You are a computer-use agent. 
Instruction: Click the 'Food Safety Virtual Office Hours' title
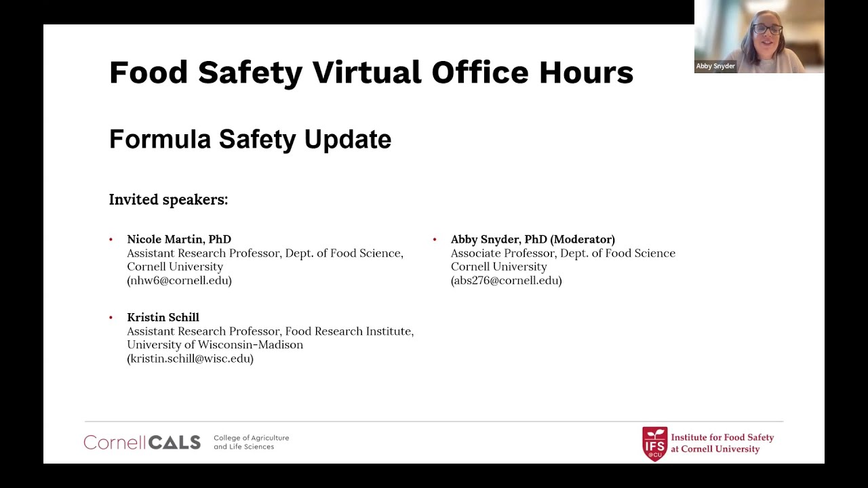click(x=371, y=73)
